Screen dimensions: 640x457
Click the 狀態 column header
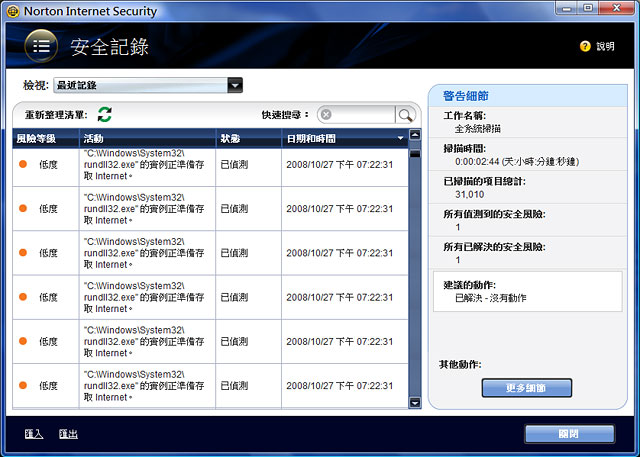[x=249, y=139]
